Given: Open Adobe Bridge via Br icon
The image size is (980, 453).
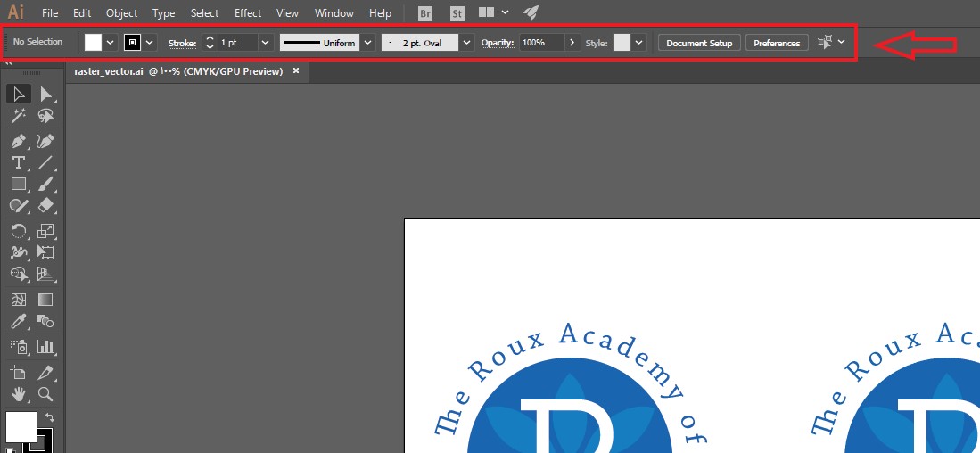Looking at the screenshot, I should (425, 12).
